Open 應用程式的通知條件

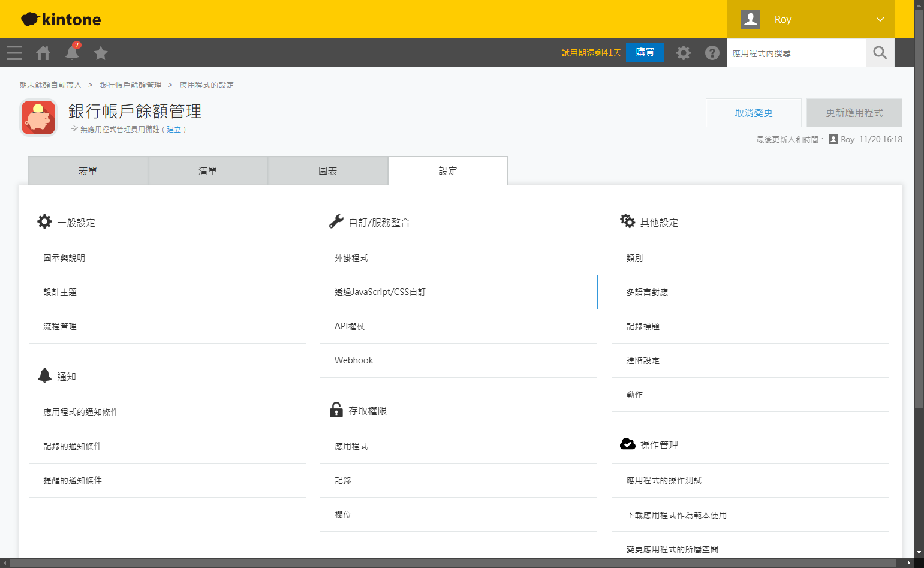coord(167,412)
